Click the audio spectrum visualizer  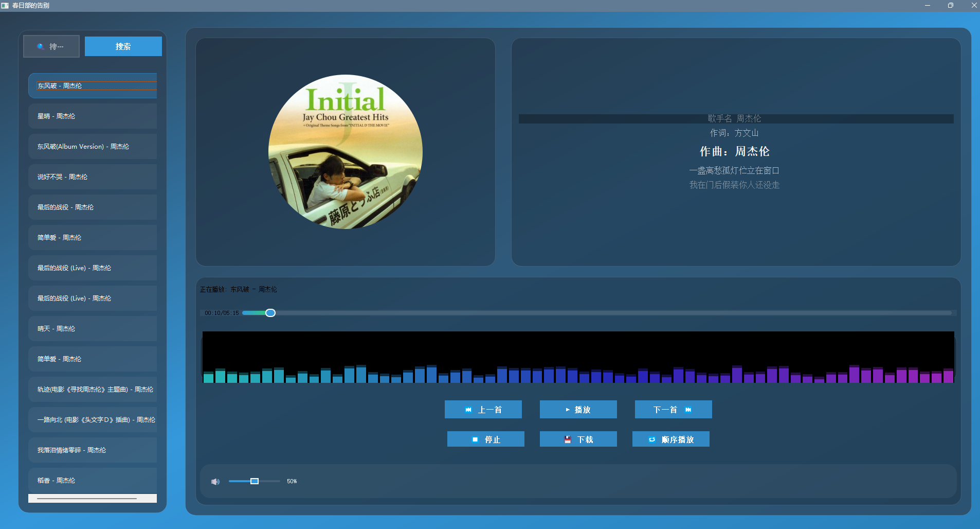point(578,357)
